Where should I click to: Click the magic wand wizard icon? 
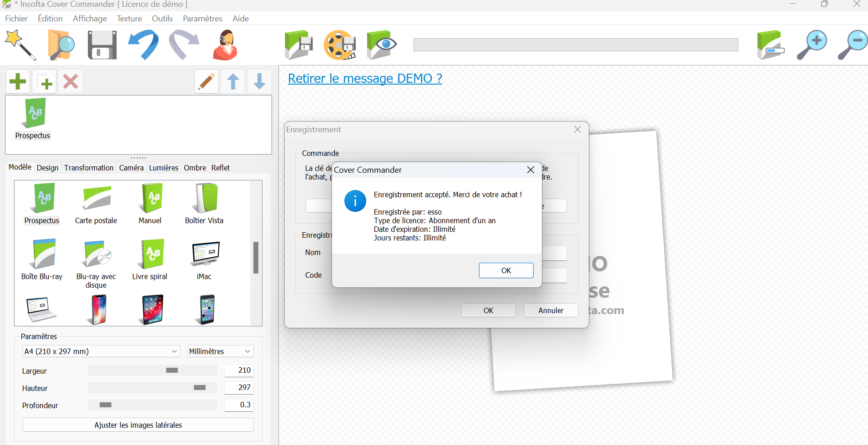tap(20, 45)
